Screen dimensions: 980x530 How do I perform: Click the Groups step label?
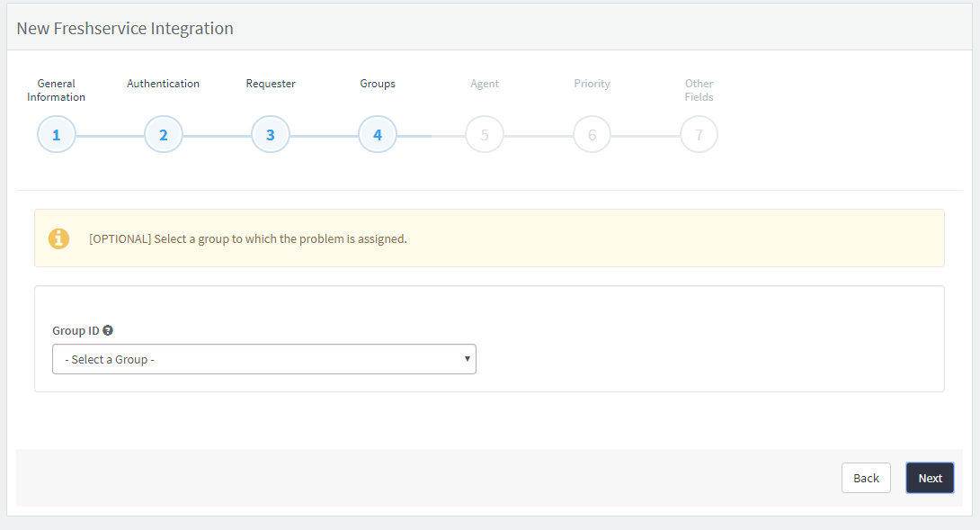click(378, 83)
